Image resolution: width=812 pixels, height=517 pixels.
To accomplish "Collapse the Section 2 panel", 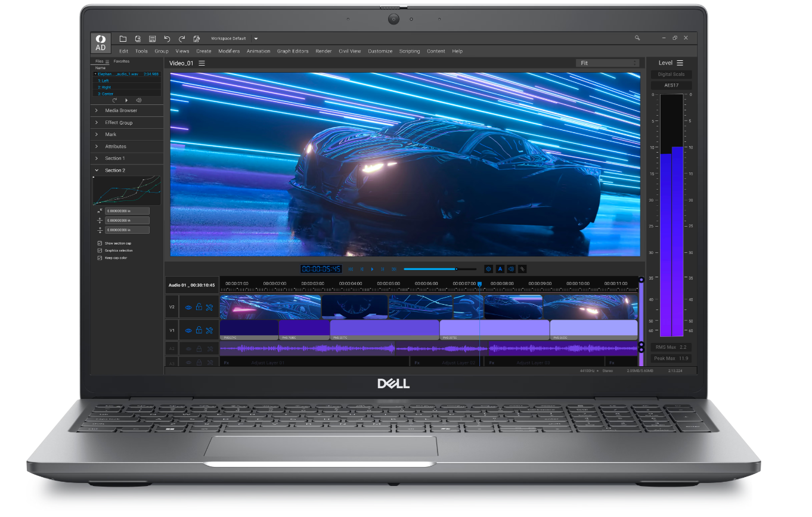I will [97, 171].
